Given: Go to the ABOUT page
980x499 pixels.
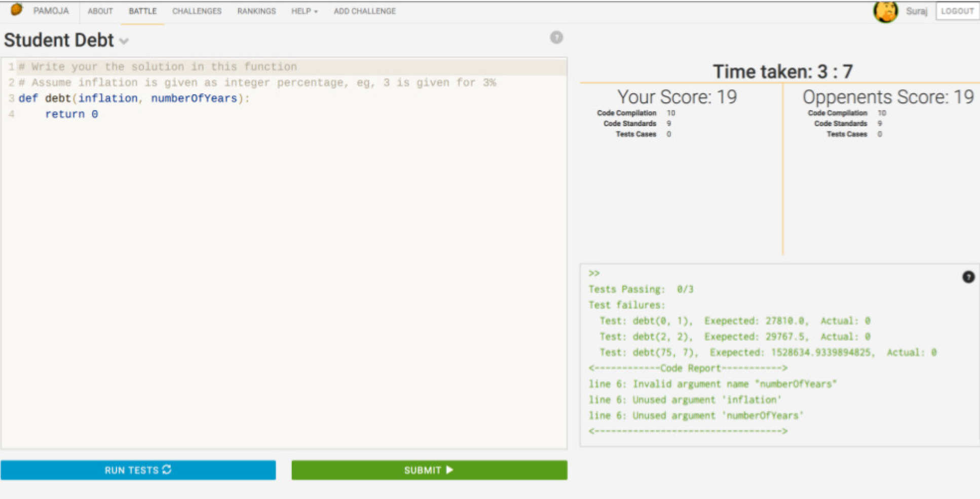Looking at the screenshot, I should point(100,11).
